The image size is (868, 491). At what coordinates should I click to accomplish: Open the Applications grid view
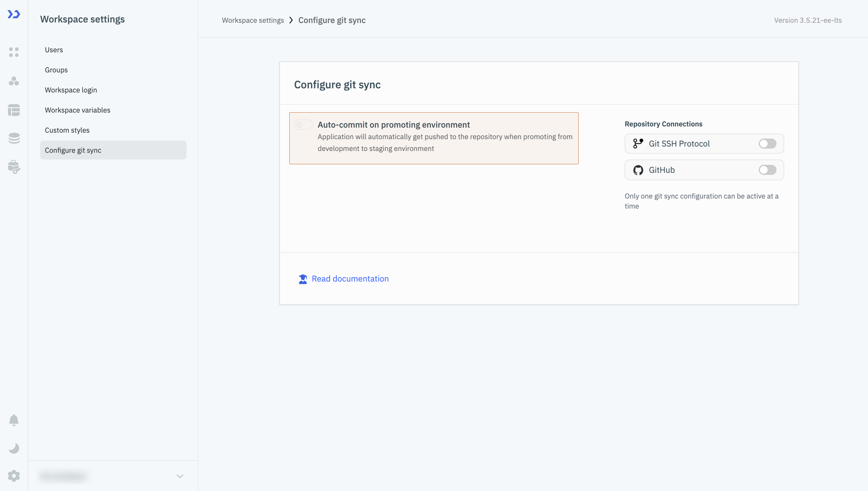[x=14, y=52]
